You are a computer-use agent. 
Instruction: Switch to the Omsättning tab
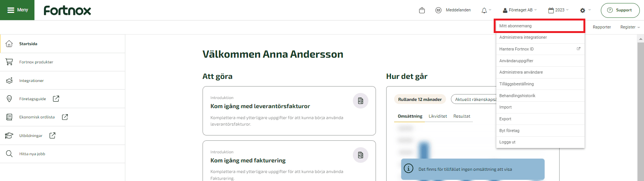pos(410,116)
